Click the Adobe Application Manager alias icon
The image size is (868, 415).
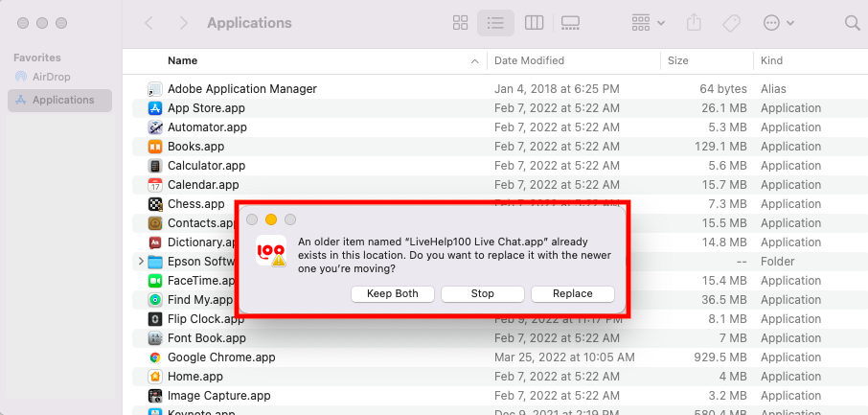pyautogui.click(x=155, y=88)
